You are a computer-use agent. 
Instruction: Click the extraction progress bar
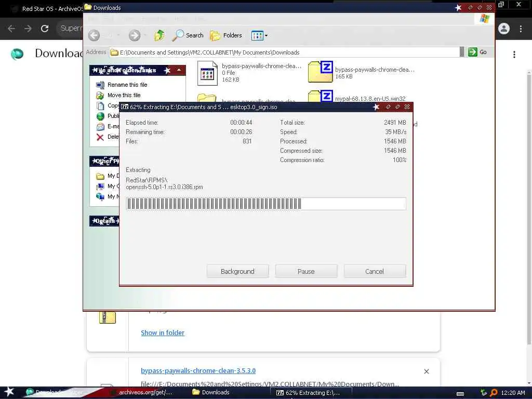click(266, 204)
